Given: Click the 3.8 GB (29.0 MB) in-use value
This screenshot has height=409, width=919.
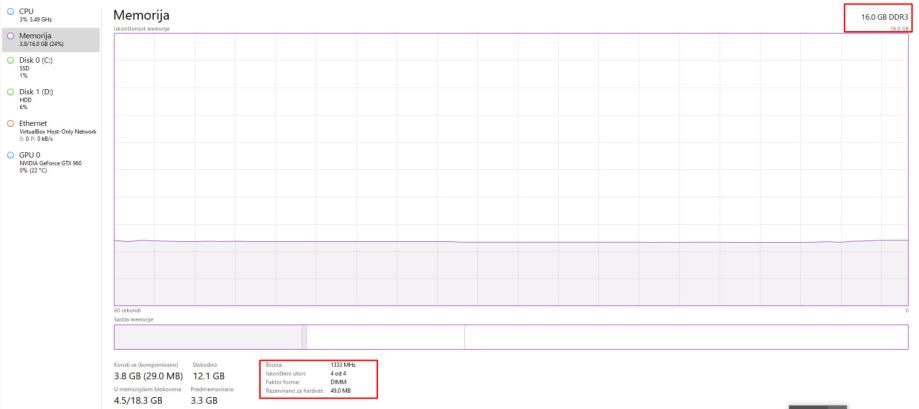Looking at the screenshot, I should tap(148, 376).
